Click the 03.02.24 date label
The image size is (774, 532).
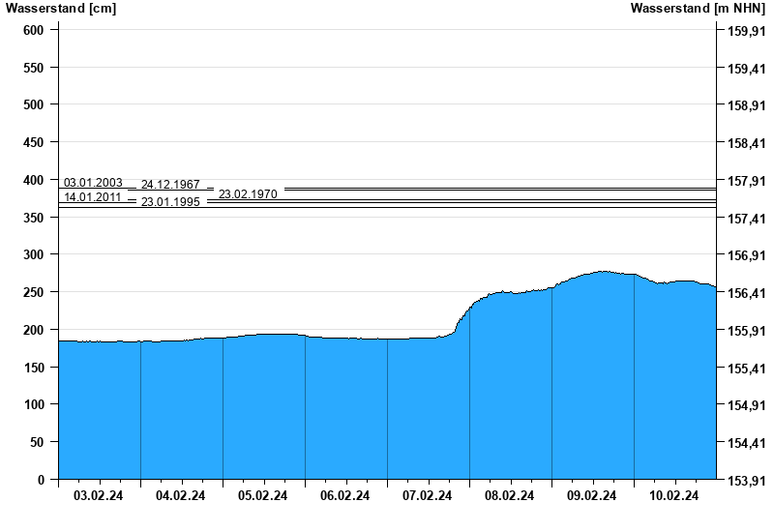[x=99, y=495]
